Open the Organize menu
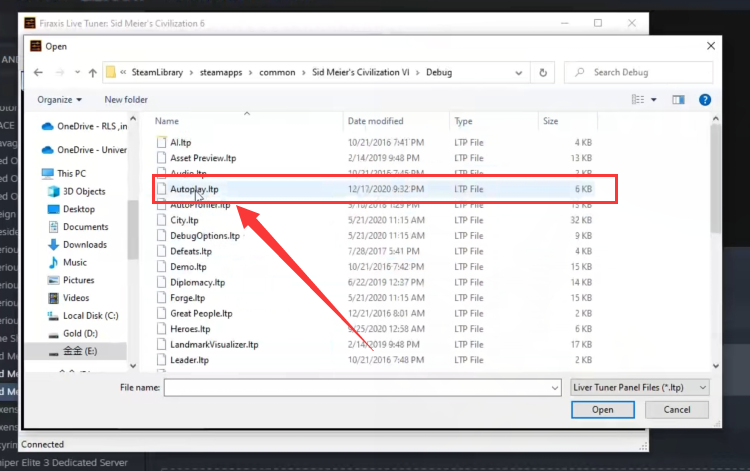Image resolution: width=750 pixels, height=471 pixels. tap(60, 99)
